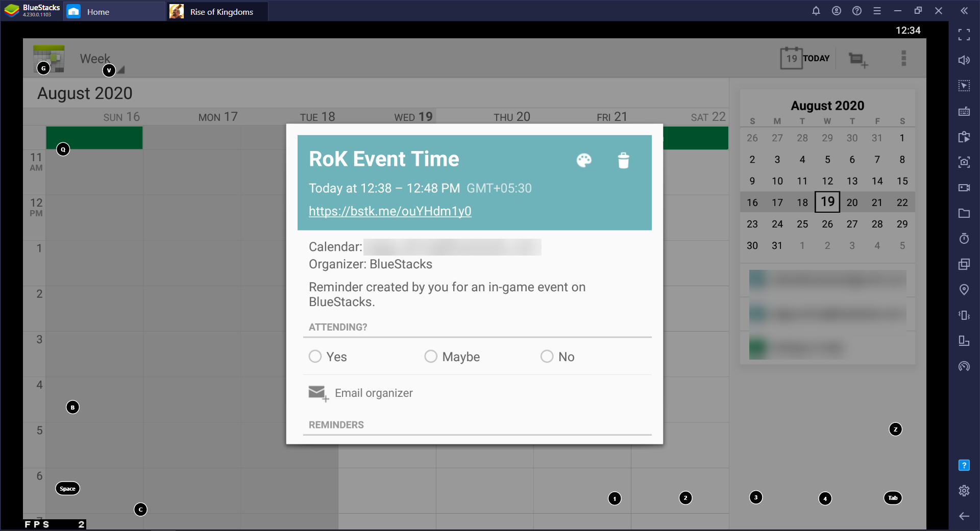
Task: Open BlueStacks hamburger menu
Action: click(x=877, y=11)
